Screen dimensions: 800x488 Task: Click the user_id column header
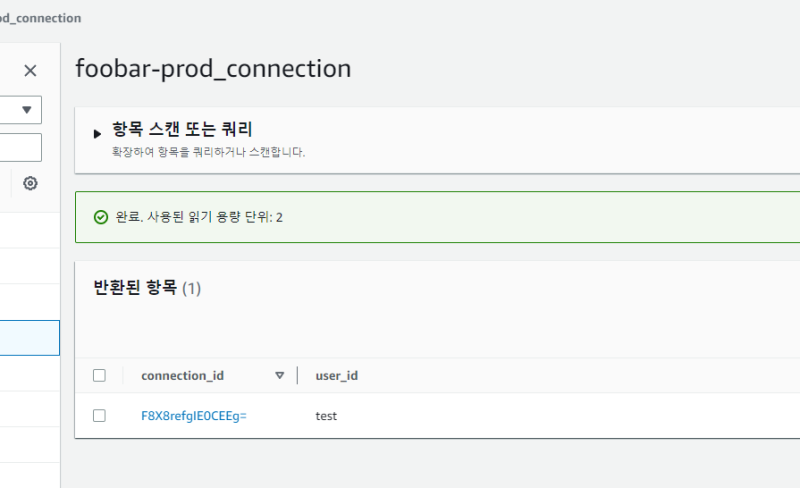click(x=336, y=376)
